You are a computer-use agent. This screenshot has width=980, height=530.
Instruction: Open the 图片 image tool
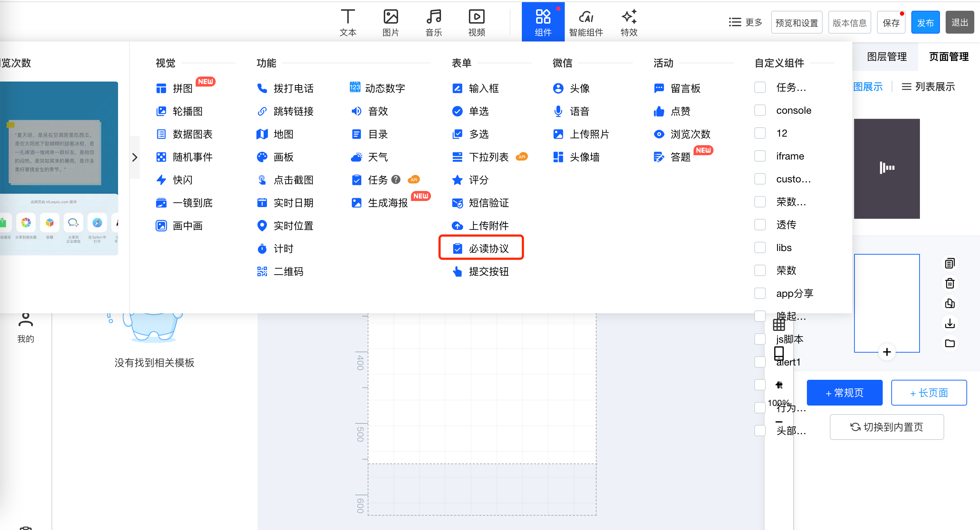[x=391, y=23]
